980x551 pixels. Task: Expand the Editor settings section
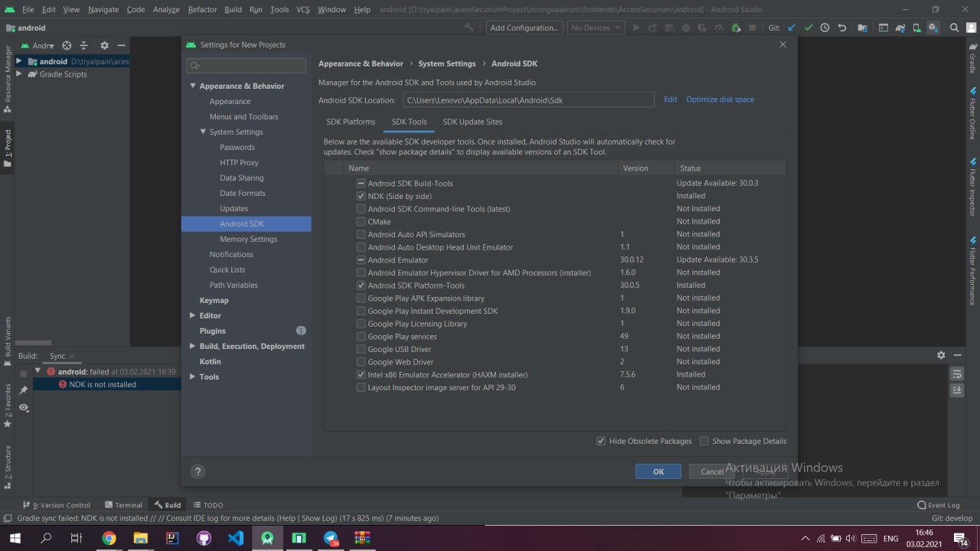click(193, 315)
